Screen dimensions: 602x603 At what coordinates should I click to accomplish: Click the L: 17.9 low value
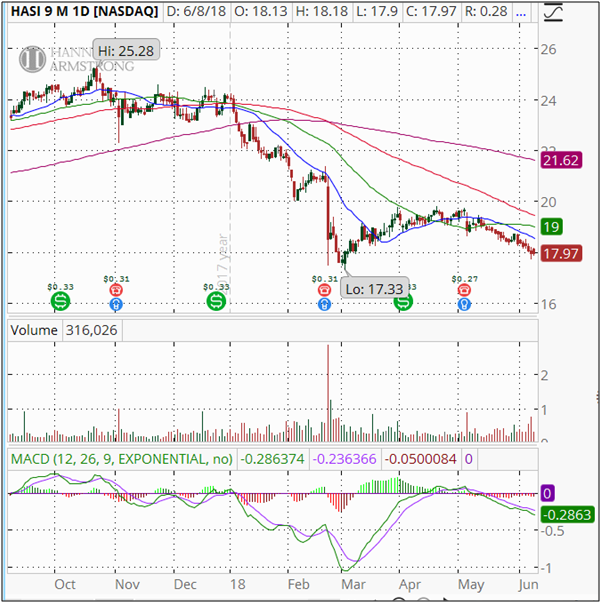(x=377, y=12)
